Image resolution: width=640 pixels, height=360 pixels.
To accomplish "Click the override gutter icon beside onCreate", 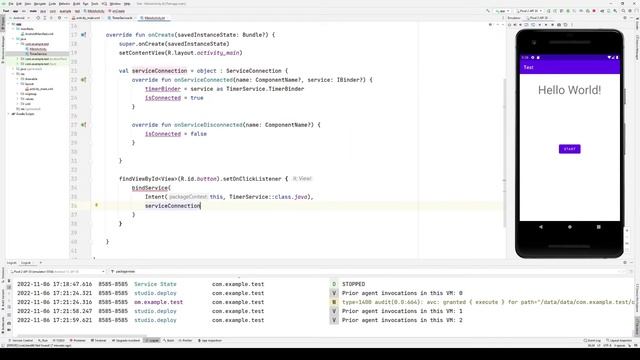I will click(x=83, y=35).
